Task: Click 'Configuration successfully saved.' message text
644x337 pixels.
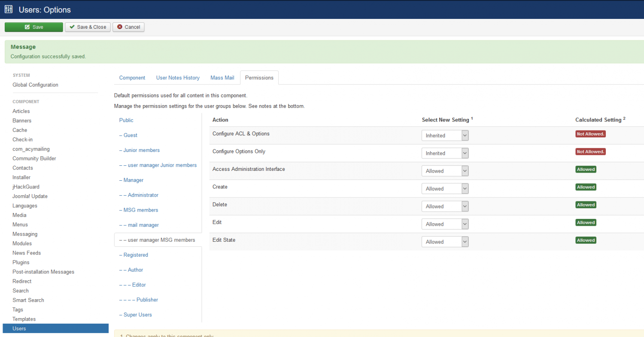Action: pos(48,56)
